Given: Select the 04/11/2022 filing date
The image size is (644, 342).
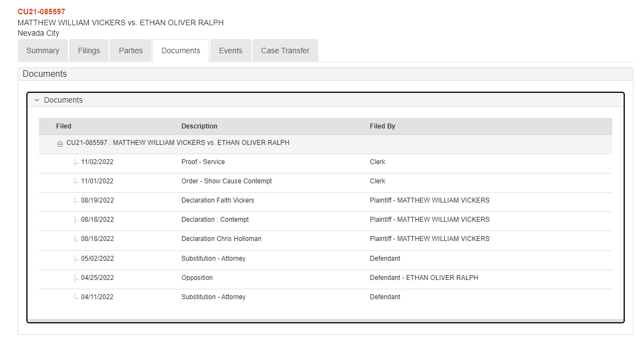Looking at the screenshot, I should click(x=97, y=297).
